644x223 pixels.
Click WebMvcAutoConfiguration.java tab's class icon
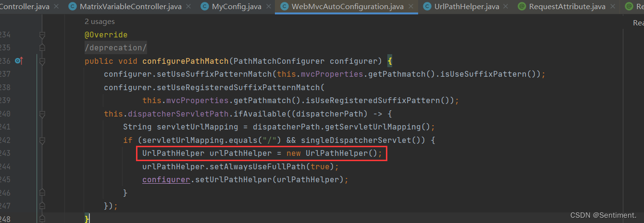pyautogui.click(x=284, y=7)
